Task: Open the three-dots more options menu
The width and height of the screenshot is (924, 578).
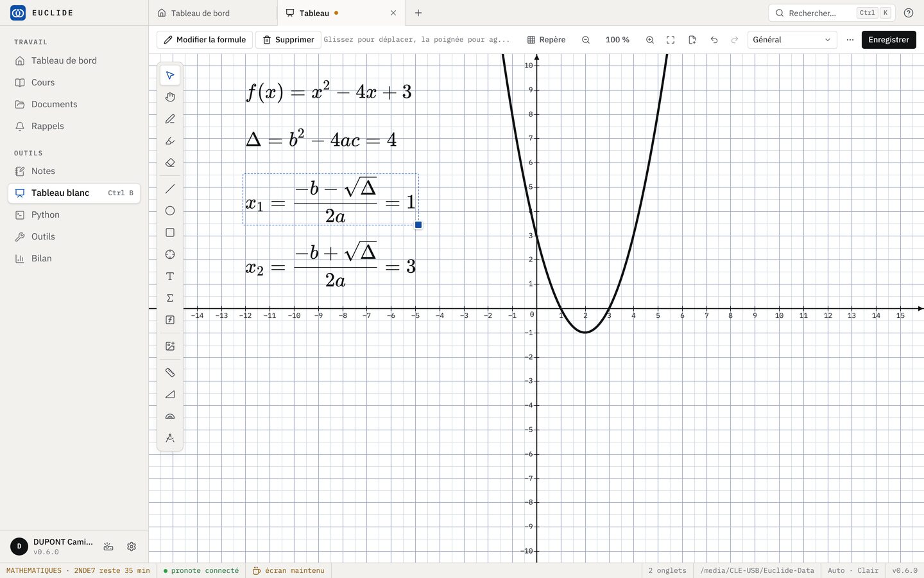Action: (x=850, y=40)
